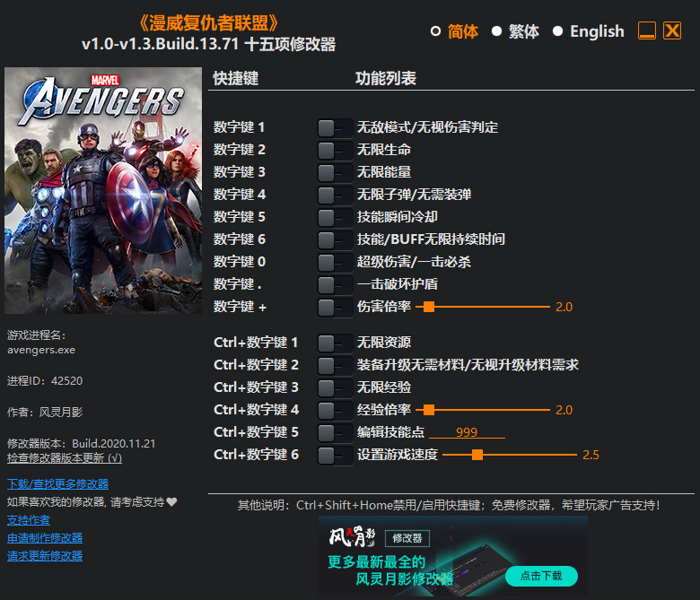The height and width of the screenshot is (600, 700).
Task: Click the 经验倍率 slider handle
Action: (x=429, y=410)
